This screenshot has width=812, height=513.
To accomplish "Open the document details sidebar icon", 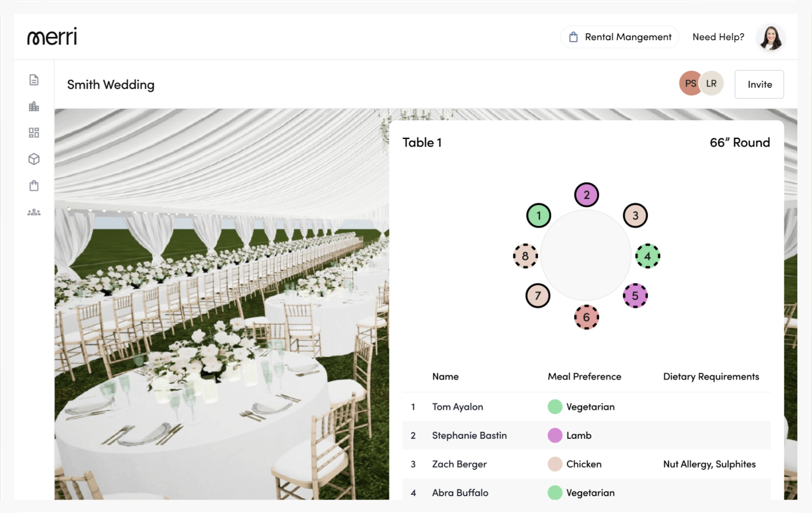I will [34, 80].
